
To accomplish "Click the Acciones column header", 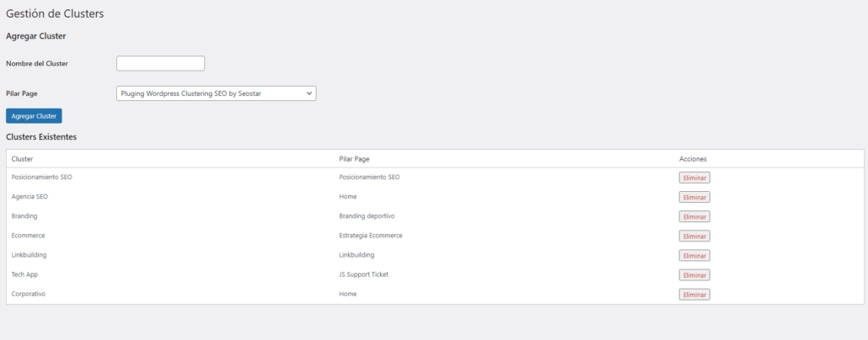I will click(x=693, y=158).
